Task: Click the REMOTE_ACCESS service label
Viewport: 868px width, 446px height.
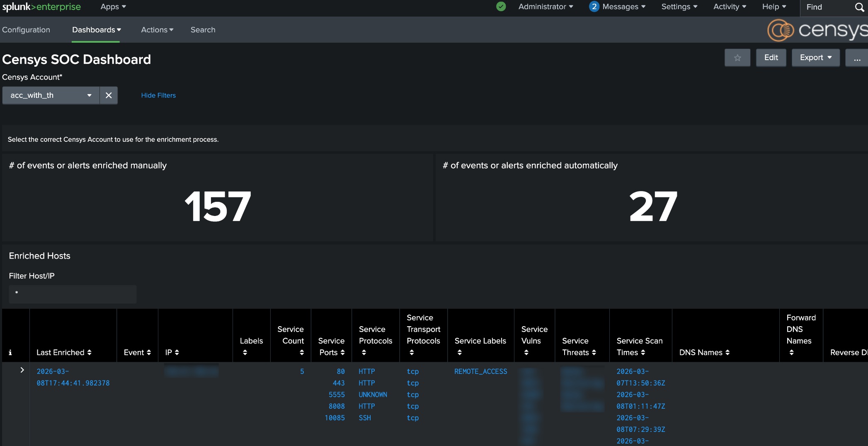Action: (x=480, y=371)
